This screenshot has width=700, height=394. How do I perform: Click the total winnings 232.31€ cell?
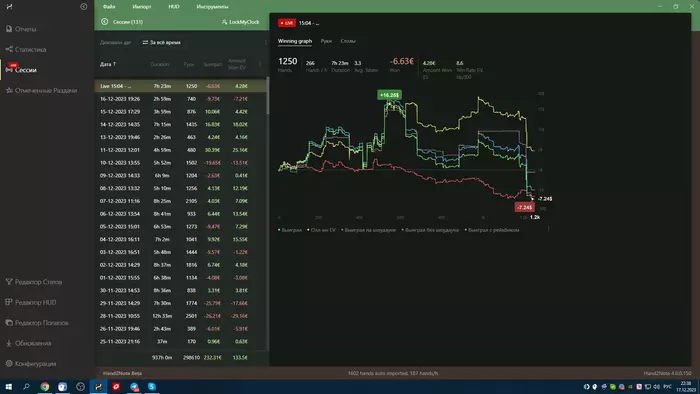pos(212,357)
